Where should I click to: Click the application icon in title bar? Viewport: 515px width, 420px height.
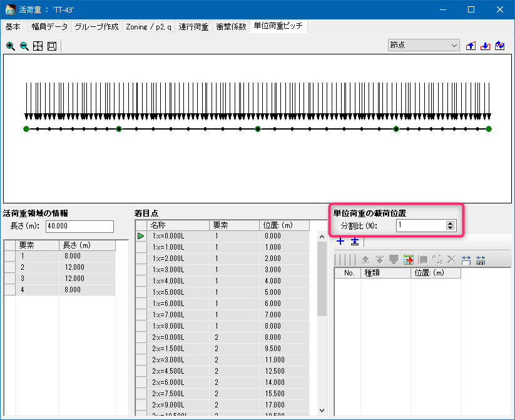10,9
